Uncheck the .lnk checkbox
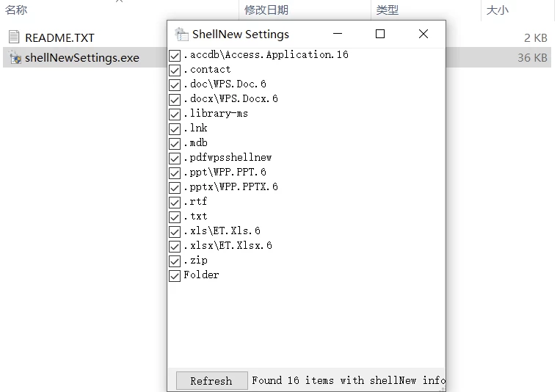Screen dimensions: 560x392 175,129
